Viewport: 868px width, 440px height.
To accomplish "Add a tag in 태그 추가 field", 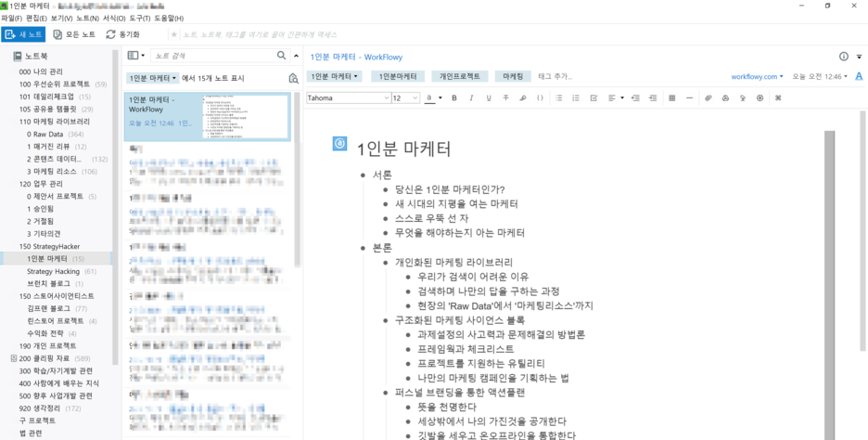I will point(555,76).
